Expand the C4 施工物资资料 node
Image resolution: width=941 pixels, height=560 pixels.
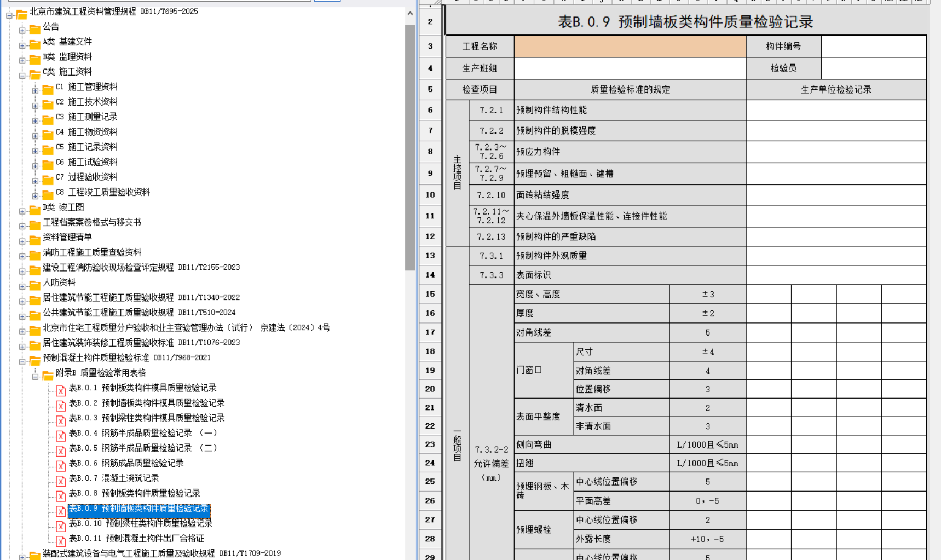pyautogui.click(x=35, y=136)
